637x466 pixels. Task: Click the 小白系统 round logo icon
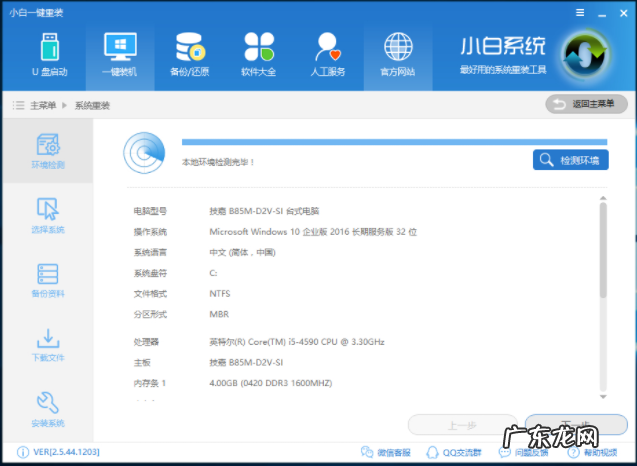tap(585, 55)
